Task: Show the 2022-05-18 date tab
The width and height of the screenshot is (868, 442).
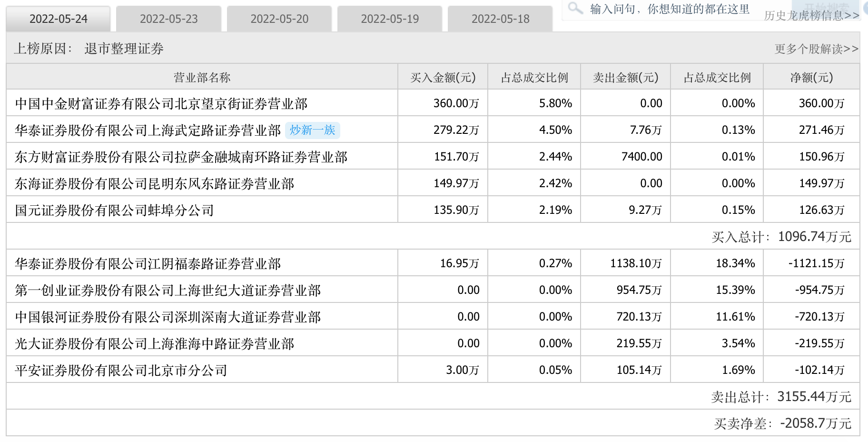Action: coord(501,19)
